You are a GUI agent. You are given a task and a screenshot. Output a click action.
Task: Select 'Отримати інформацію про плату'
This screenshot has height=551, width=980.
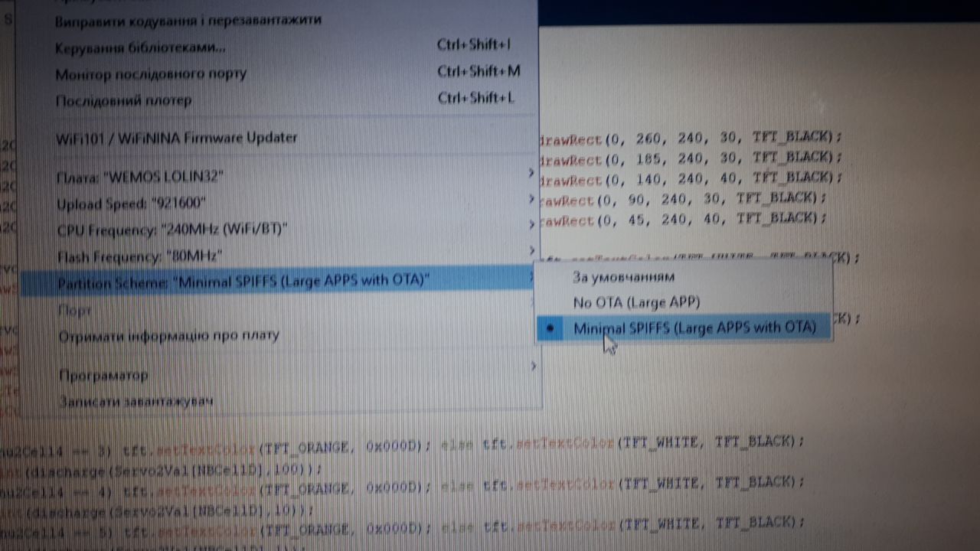click(279, 335)
